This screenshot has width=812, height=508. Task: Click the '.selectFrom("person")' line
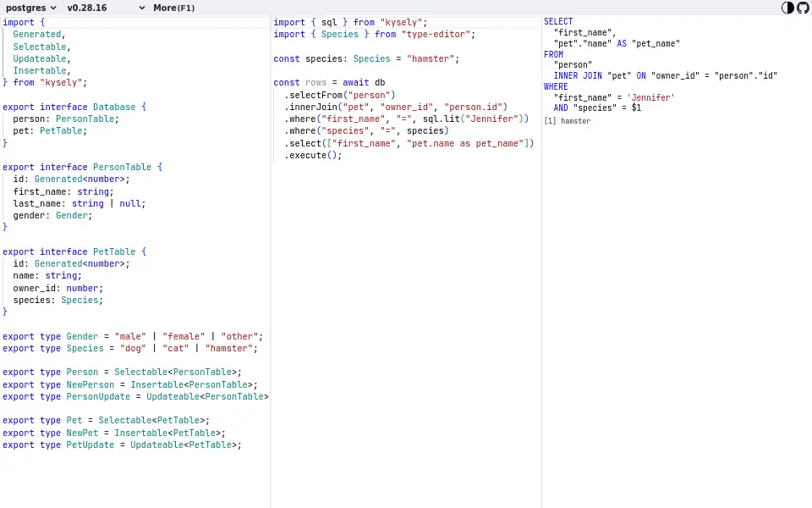[340, 95]
